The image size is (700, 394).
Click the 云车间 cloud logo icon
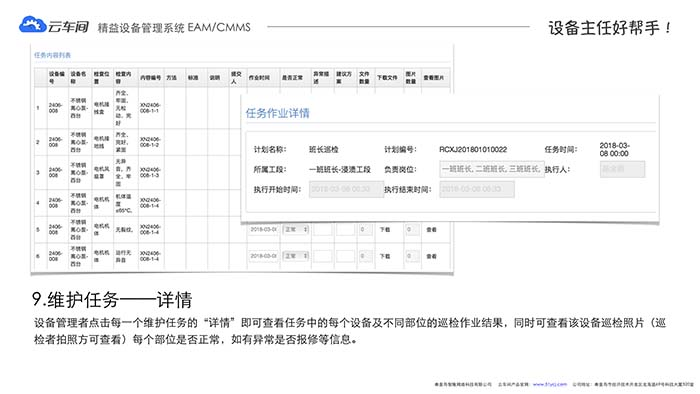[33, 24]
